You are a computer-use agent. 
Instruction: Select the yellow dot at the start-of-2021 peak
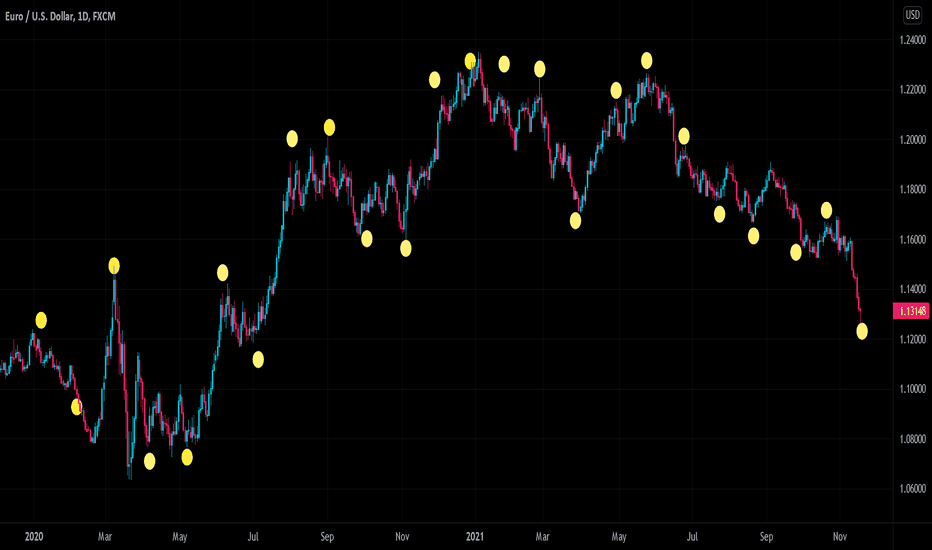(470, 61)
